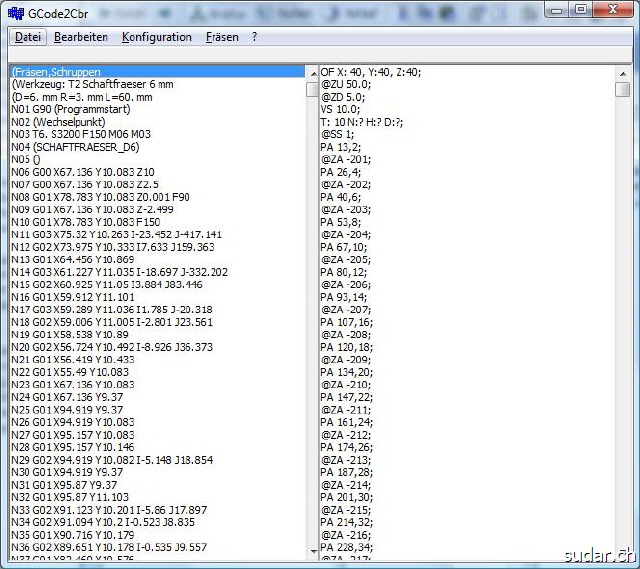640x569 pixels.
Task: Click output line '@ZA -213;'
Action: (x=346, y=460)
